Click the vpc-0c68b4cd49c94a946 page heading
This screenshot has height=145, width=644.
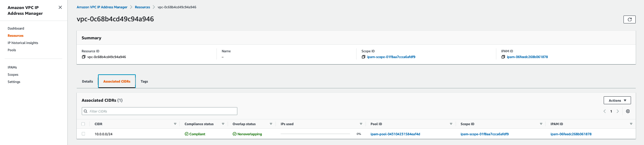pos(115,19)
